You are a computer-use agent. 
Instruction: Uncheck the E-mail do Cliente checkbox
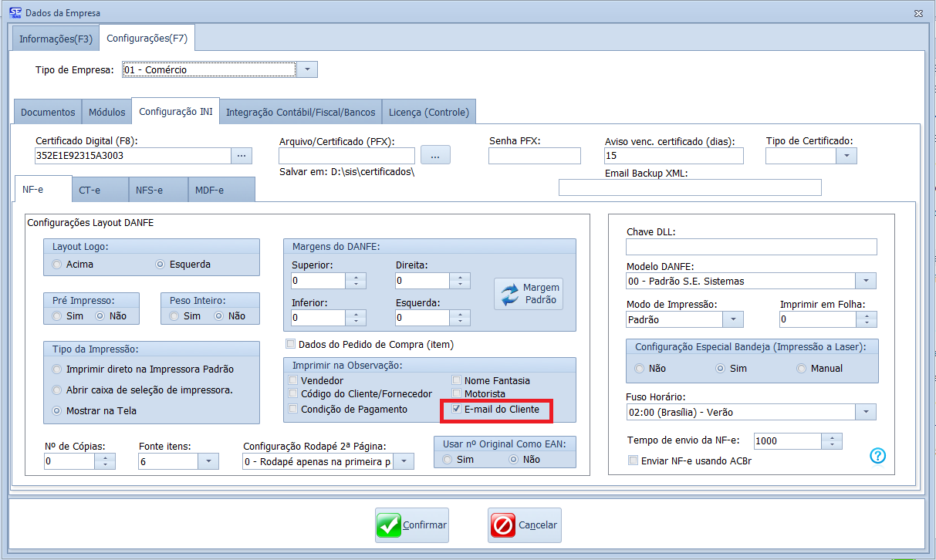(457, 410)
